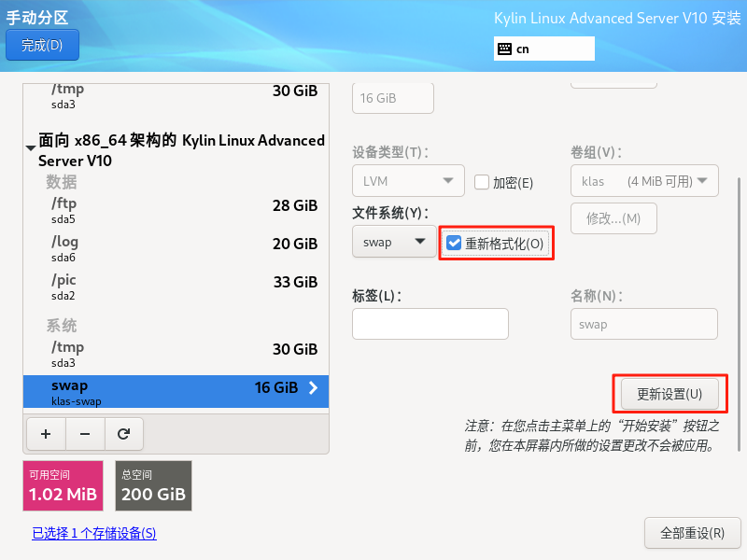Collapse the Kylin Linux Advanced Server V10 group
Image resolution: width=747 pixels, height=560 pixels.
31,148
